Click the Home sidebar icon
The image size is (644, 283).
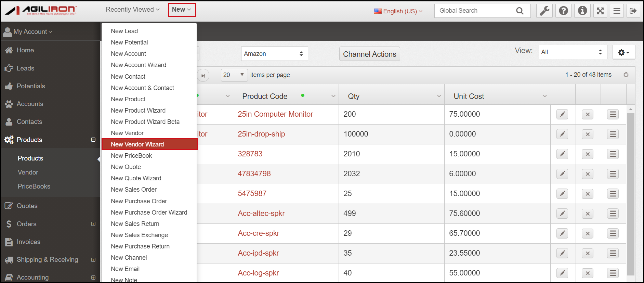pos(9,50)
